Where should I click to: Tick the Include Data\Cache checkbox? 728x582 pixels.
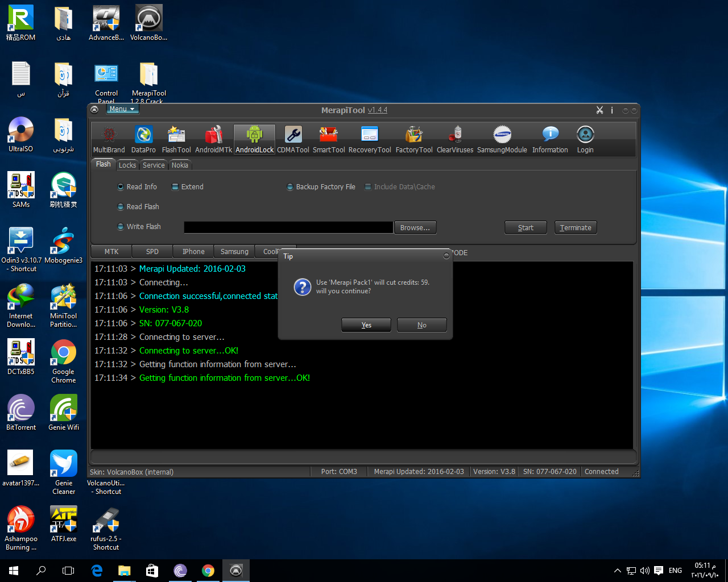400,187
